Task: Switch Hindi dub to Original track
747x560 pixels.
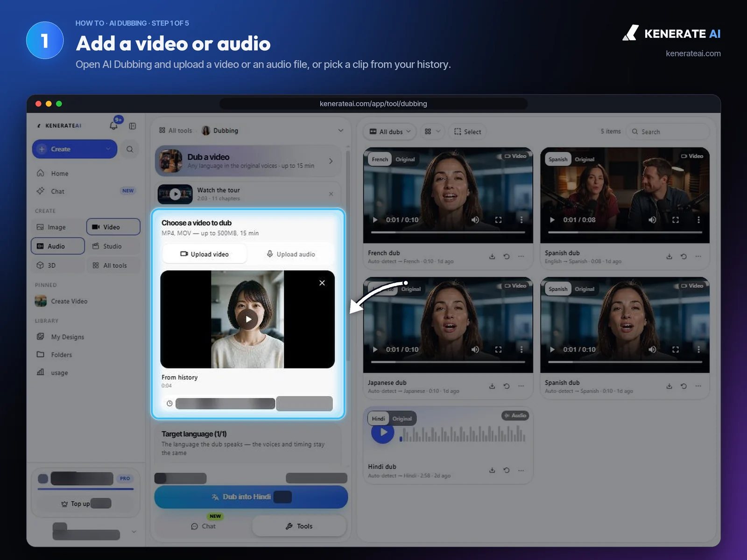Action: point(402,419)
